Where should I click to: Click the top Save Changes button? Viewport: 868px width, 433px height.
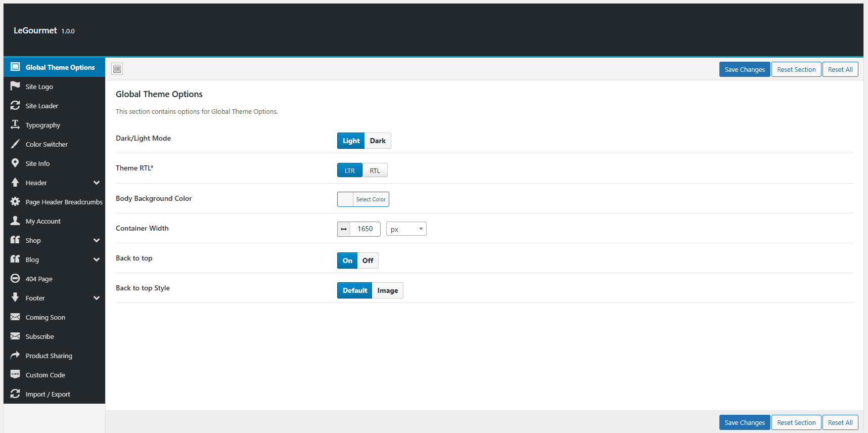pyautogui.click(x=745, y=69)
